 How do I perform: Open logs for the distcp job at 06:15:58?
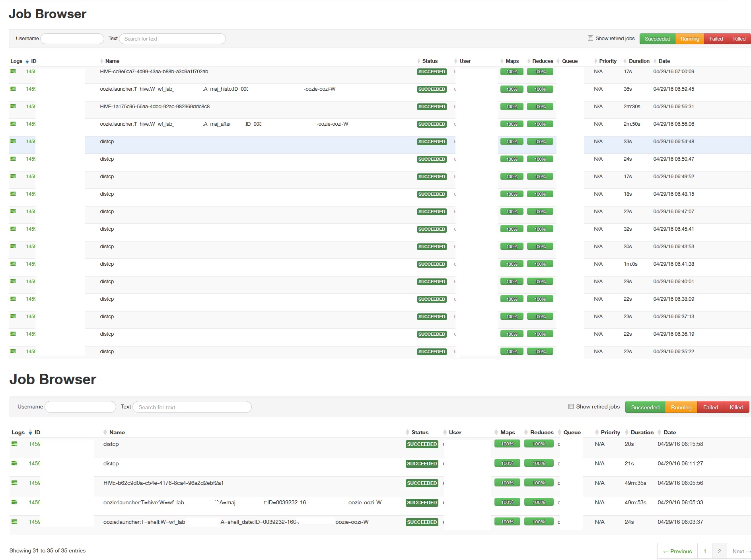tap(14, 444)
